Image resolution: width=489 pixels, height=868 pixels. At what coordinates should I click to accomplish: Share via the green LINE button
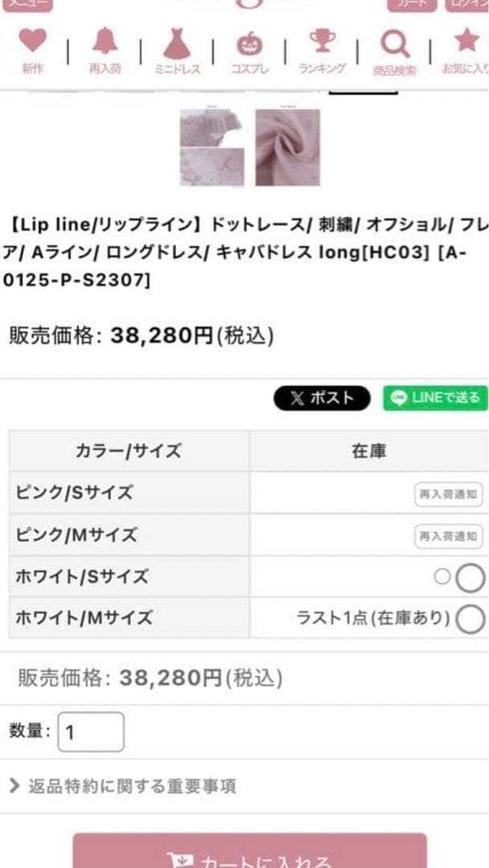coord(435,398)
